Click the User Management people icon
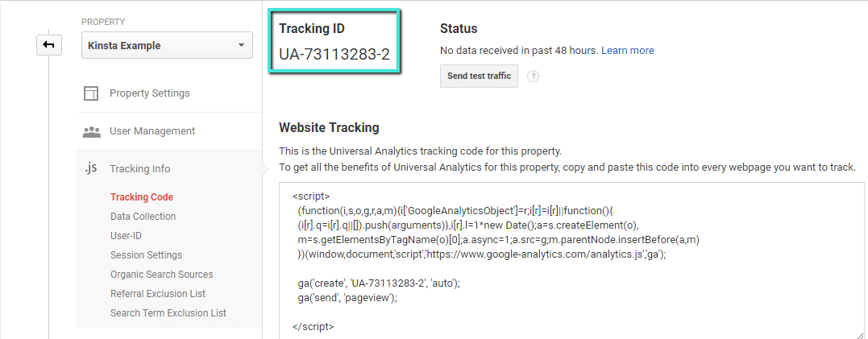Image resolution: width=868 pixels, height=339 pixels. point(91,131)
